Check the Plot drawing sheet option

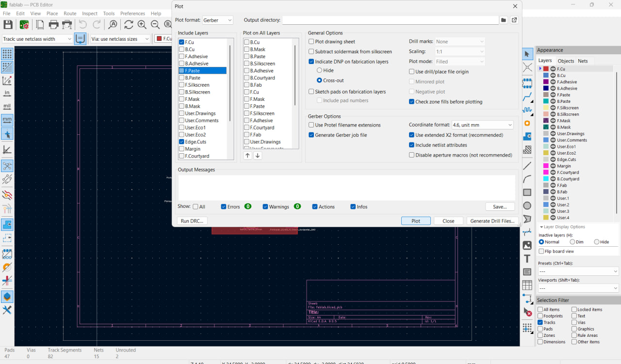click(x=311, y=42)
